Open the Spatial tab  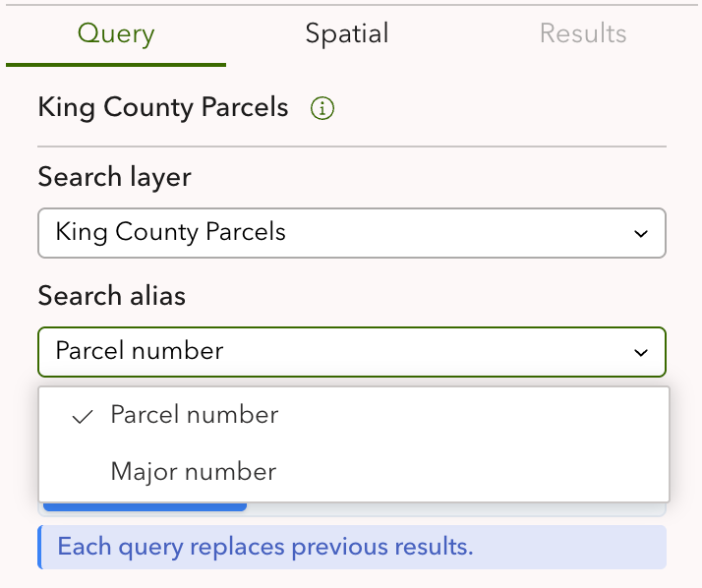pyautogui.click(x=347, y=34)
